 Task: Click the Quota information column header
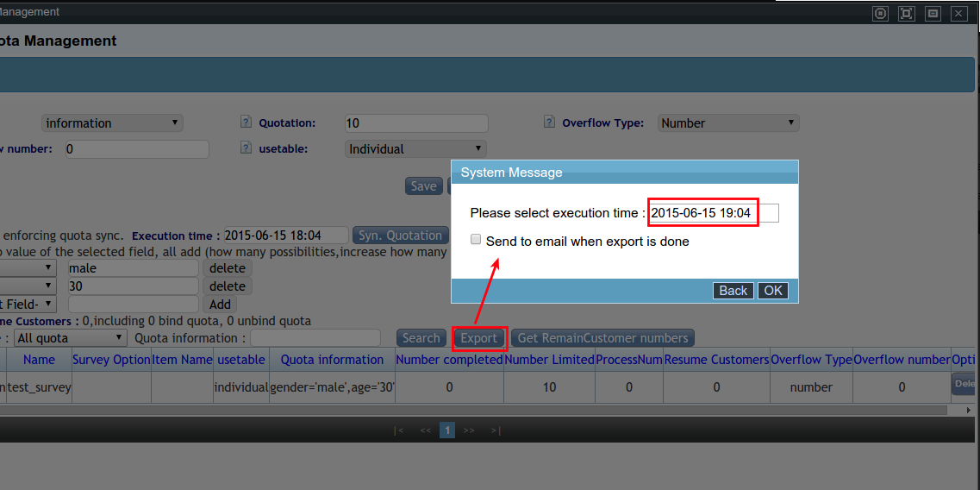click(x=332, y=360)
